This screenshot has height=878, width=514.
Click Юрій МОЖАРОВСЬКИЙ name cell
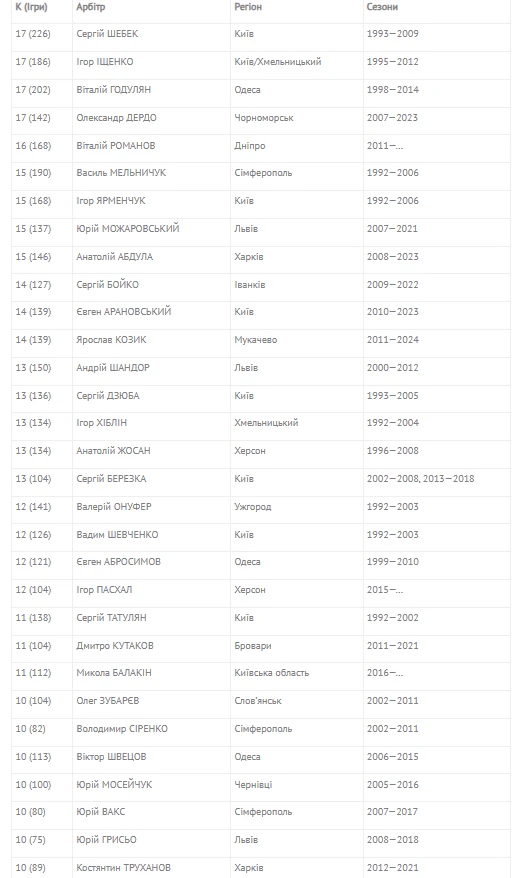pos(128,228)
